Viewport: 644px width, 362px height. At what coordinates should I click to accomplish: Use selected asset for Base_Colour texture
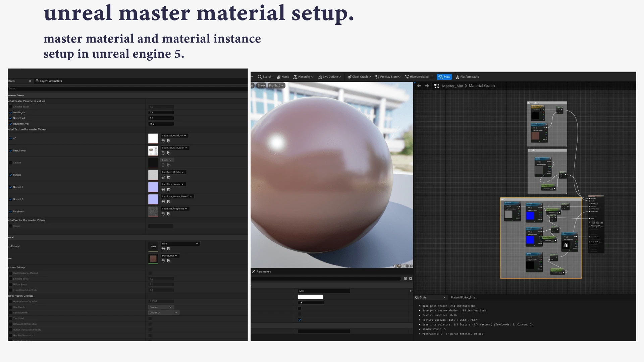[x=163, y=153]
